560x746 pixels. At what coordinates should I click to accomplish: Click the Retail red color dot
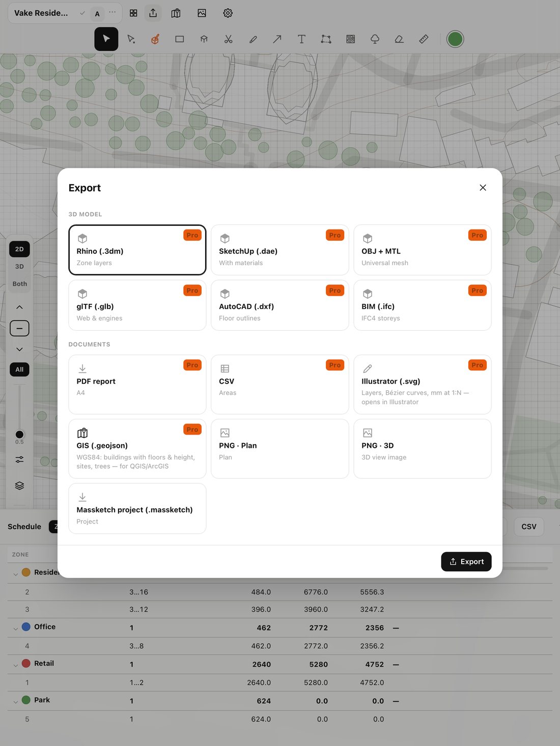click(x=26, y=664)
